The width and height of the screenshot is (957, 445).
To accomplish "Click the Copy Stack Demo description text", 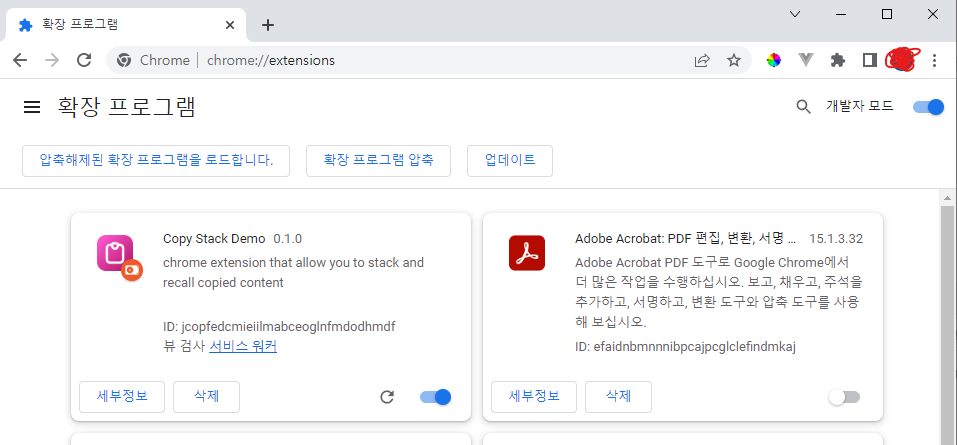I will (294, 273).
